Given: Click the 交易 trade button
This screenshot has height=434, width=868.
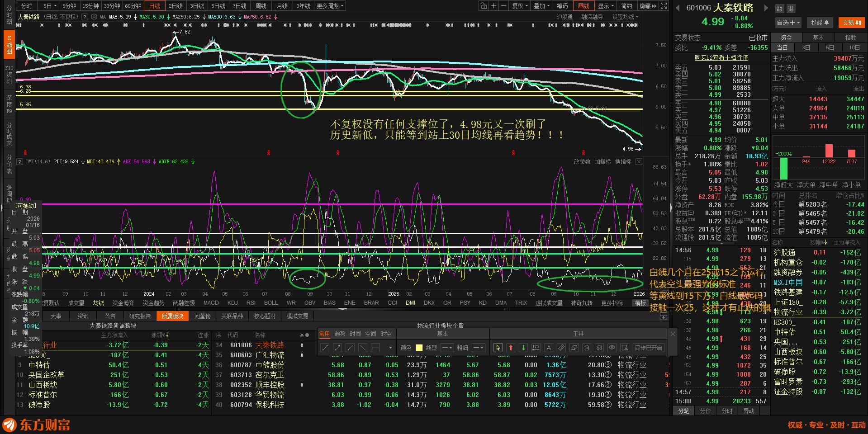Looking at the screenshot, I should 851,23.
